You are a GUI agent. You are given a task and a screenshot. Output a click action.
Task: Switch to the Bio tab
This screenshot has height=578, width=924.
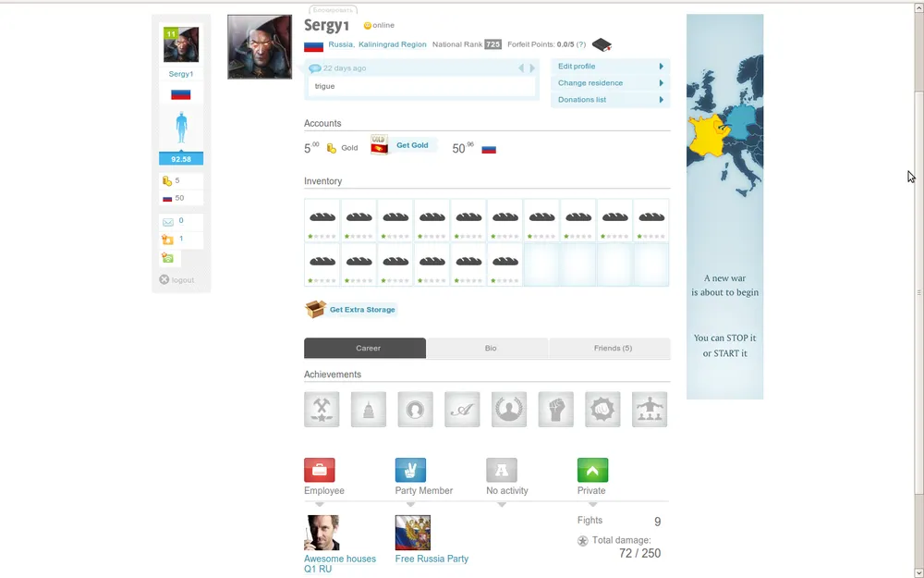pyautogui.click(x=491, y=349)
